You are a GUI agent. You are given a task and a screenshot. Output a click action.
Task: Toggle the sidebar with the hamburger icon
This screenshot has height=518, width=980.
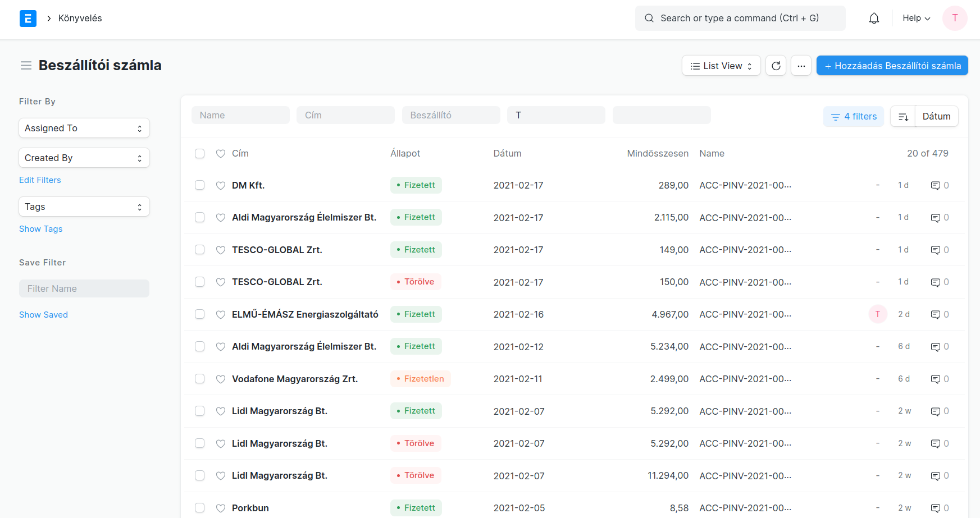pos(26,66)
